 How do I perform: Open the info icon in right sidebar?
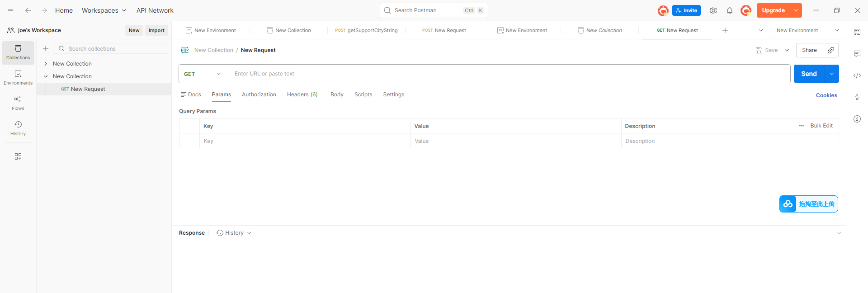coord(857,119)
